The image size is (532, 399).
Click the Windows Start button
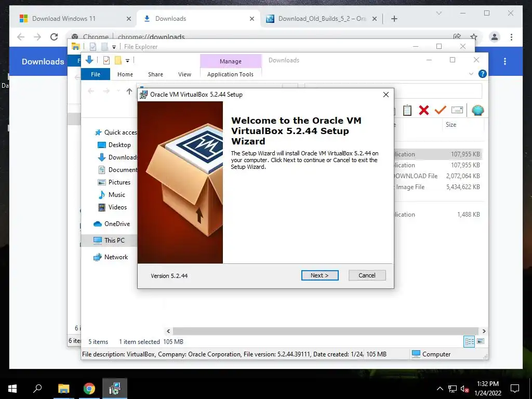(12, 388)
